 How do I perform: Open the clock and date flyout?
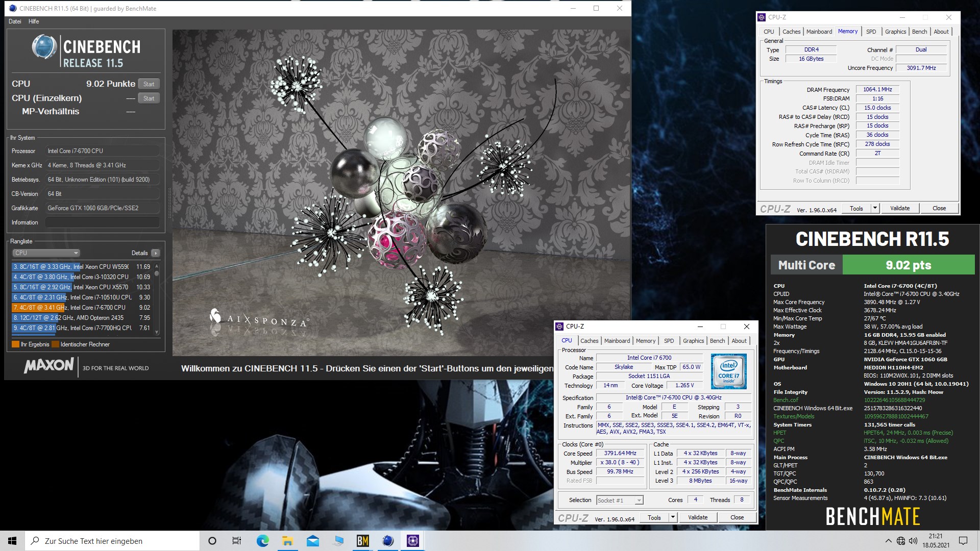coord(936,541)
